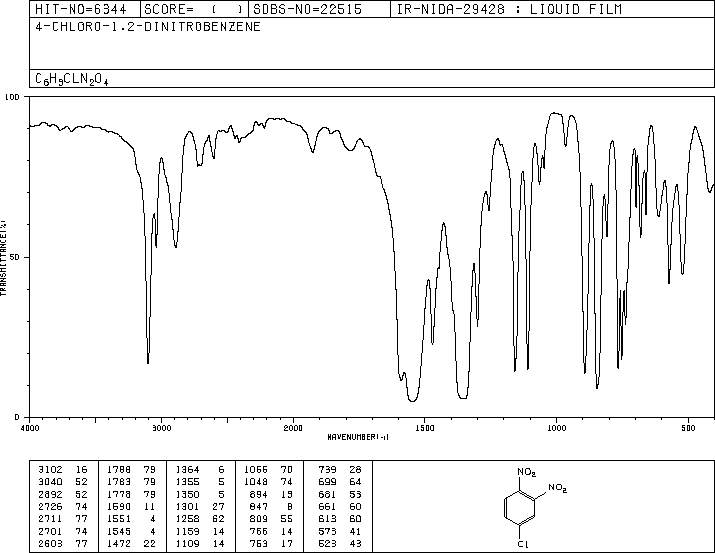Image resolution: width=715 pixels, height=553 pixels.
Task: Click the 4000 wavenumber axis label
Action: click(x=30, y=428)
